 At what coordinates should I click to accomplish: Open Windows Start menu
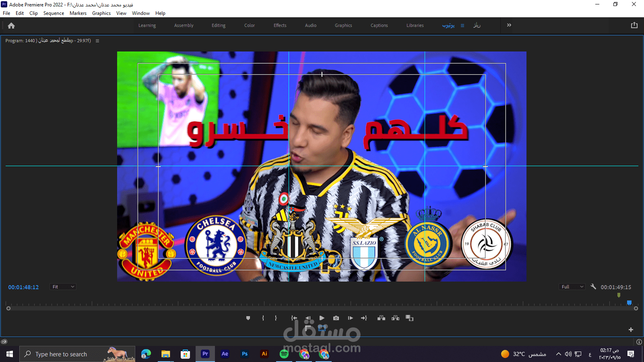(10, 354)
